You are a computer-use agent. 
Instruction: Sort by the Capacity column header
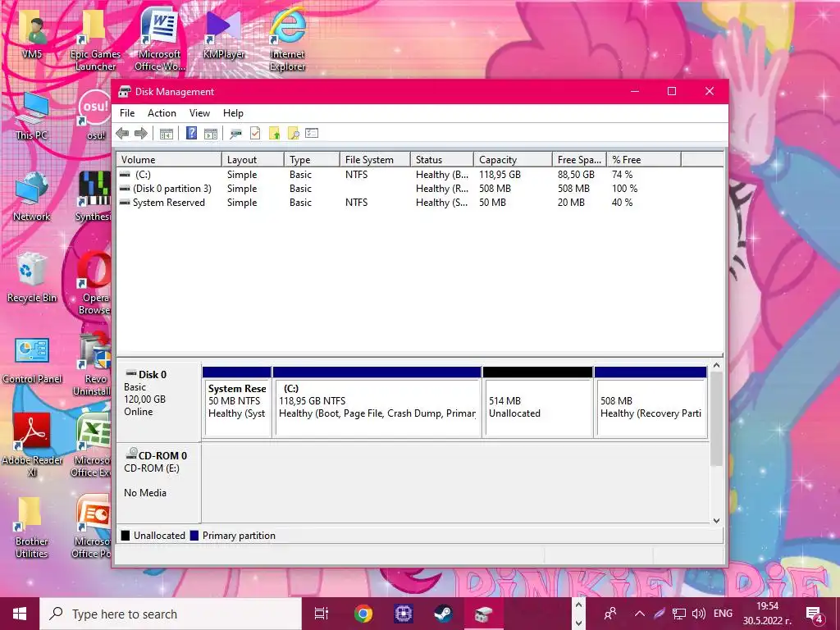tap(513, 160)
